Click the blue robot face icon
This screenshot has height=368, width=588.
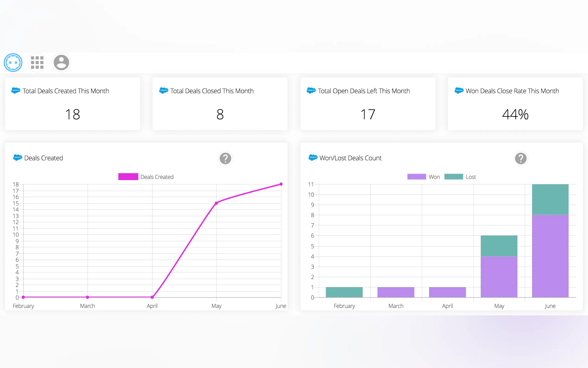13,63
